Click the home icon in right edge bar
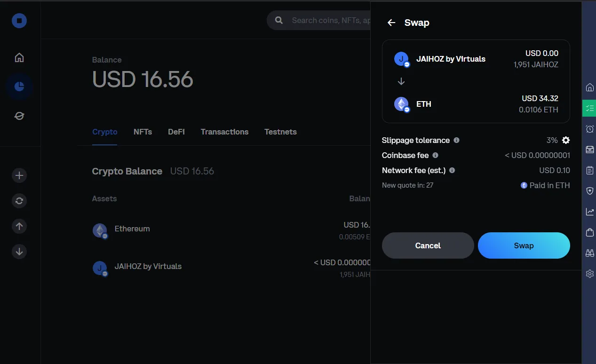 (589, 87)
